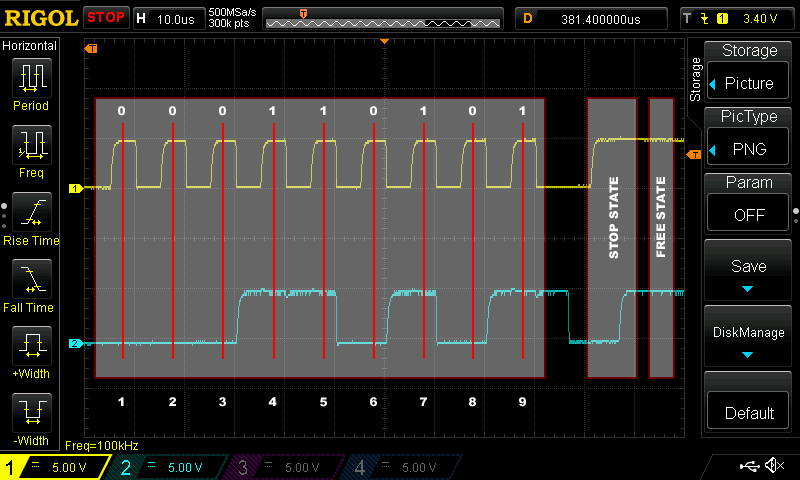Viewport: 800px width, 480px height.
Task: Toggle channel 4 at 5.00 V
Action: point(402,467)
